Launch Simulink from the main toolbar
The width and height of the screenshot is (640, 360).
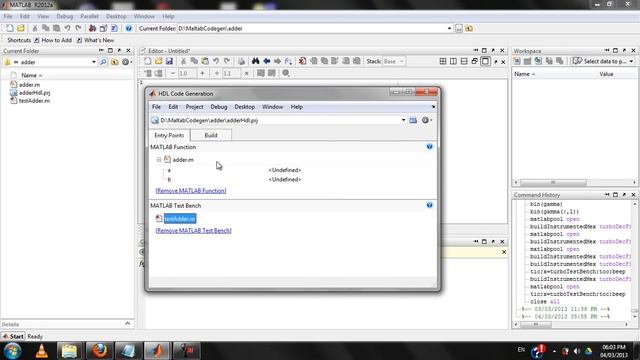click(92, 28)
